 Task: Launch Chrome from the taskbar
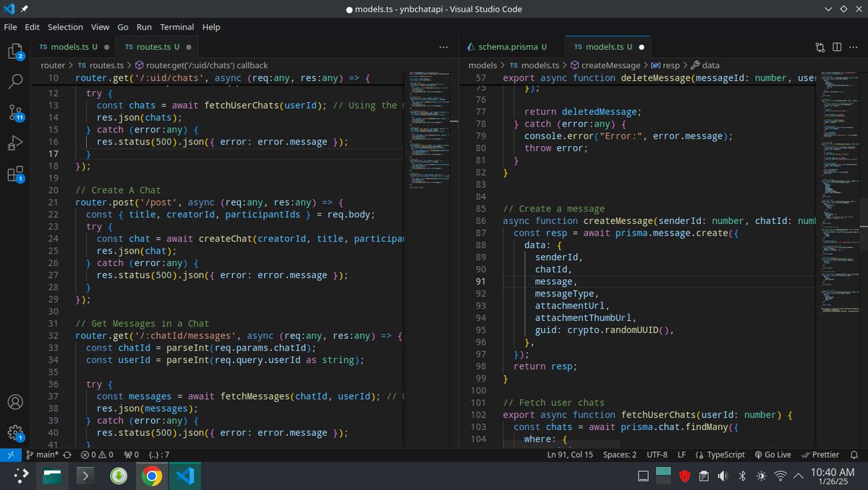151,476
